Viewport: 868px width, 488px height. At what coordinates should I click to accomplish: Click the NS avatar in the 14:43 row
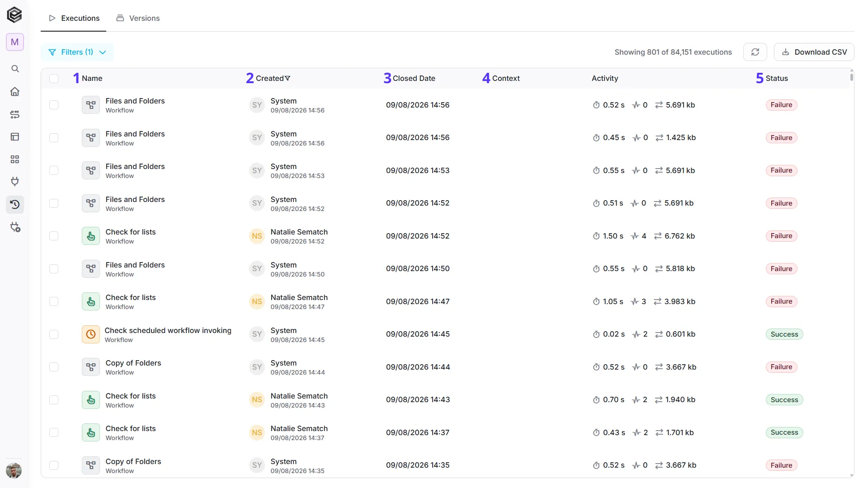(x=257, y=400)
